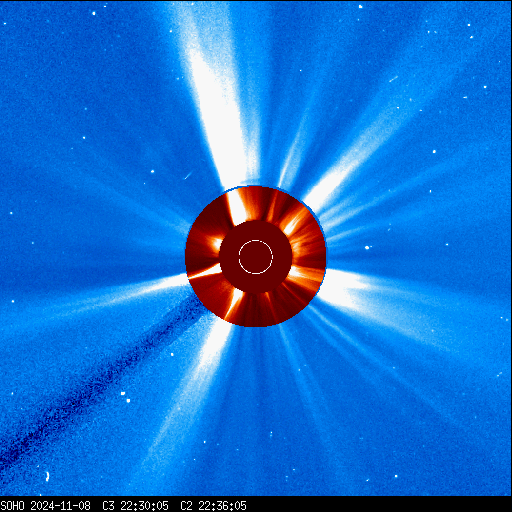Select the 2024-11-08 date text

coord(60,506)
